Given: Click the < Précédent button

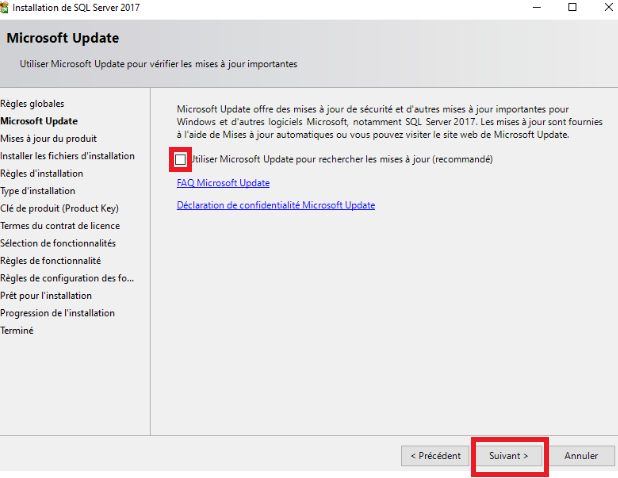Looking at the screenshot, I should 435,456.
